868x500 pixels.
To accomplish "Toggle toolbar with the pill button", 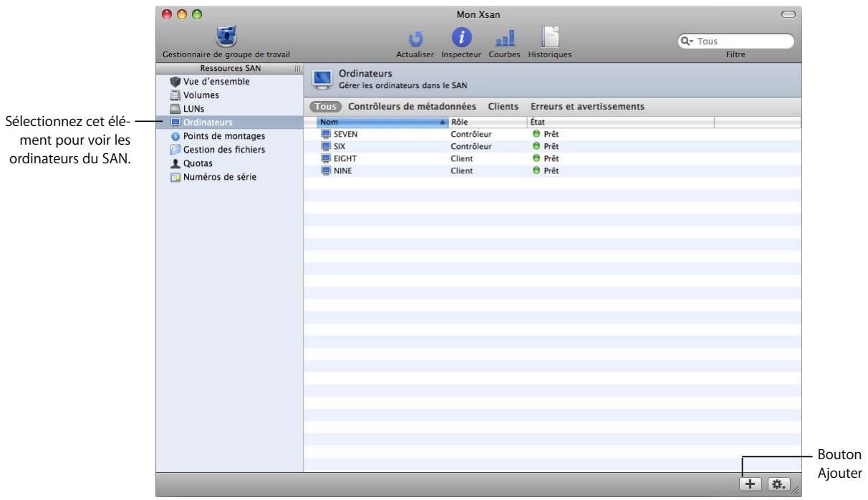I will (788, 14).
